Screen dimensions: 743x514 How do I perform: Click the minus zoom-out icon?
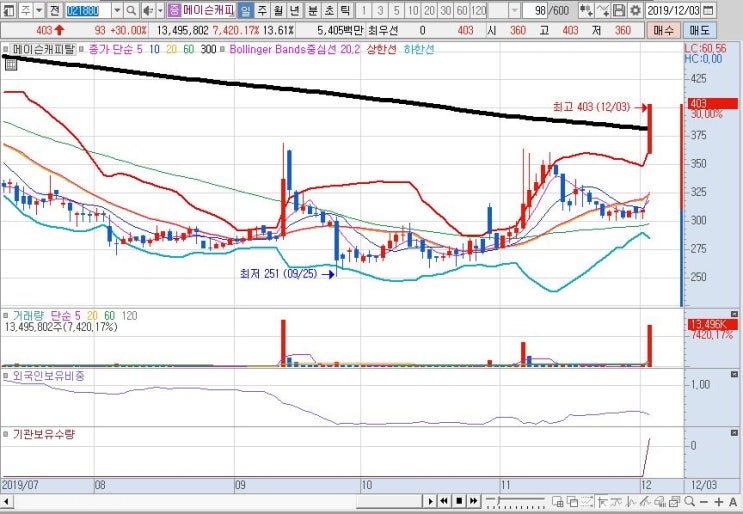704,502
